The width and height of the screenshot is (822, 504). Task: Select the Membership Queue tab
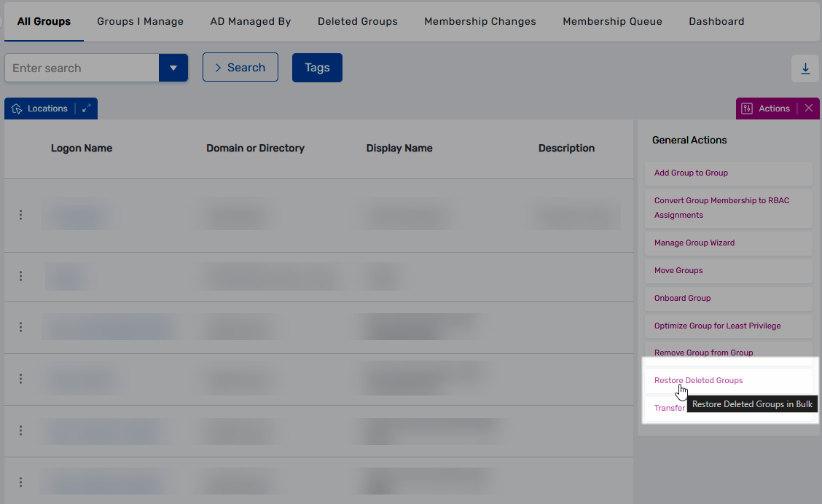point(612,21)
